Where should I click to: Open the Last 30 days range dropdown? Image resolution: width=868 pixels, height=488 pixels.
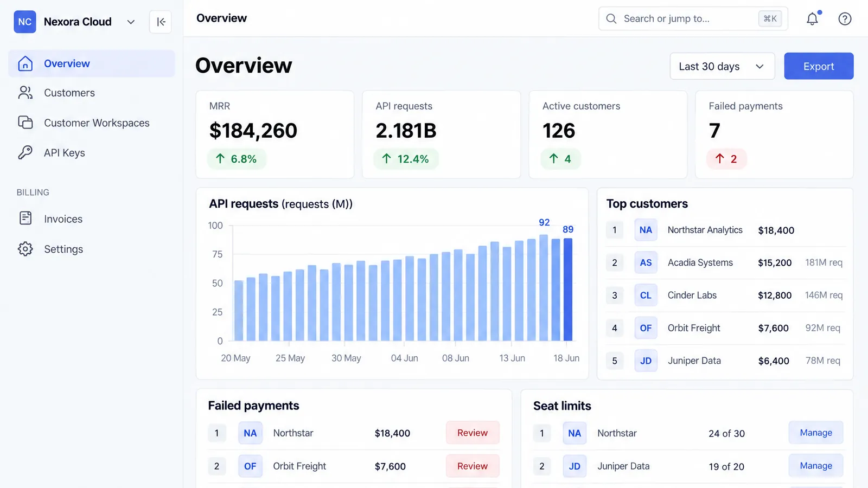pos(722,66)
